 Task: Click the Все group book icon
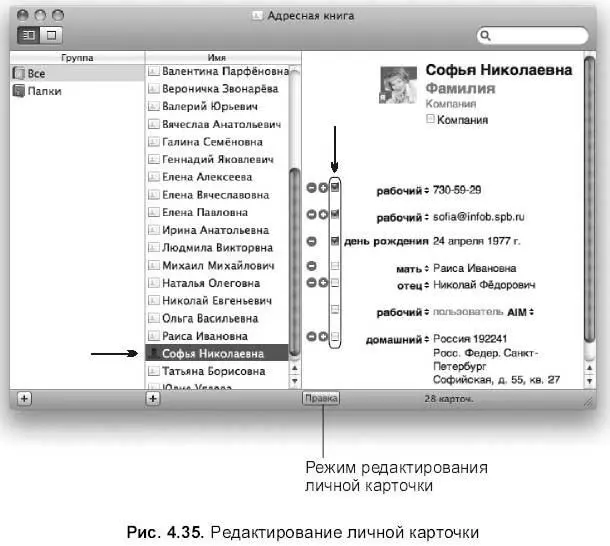(18, 73)
